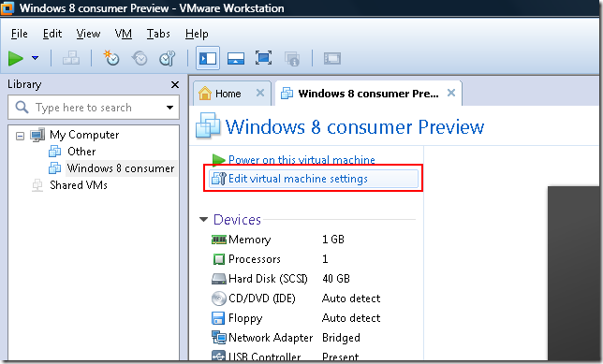
Task: Click the 1 GB memory value
Action: pos(333,240)
